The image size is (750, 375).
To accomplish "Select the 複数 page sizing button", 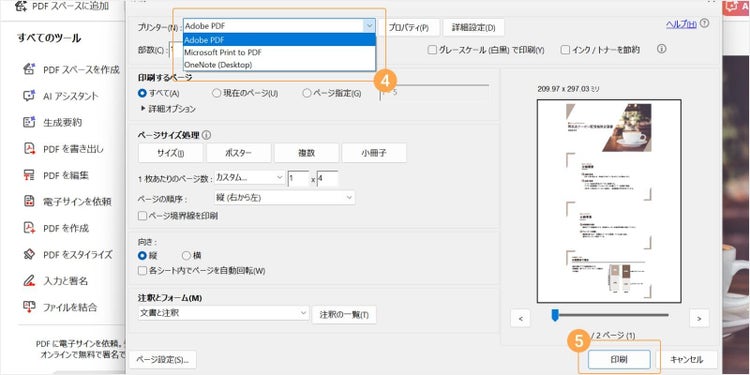I will (x=306, y=153).
